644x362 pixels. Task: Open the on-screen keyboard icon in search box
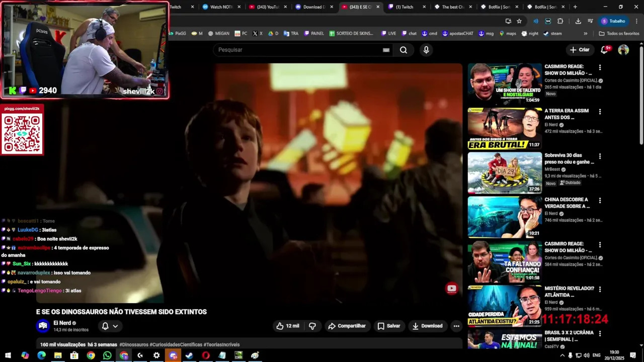click(x=386, y=50)
